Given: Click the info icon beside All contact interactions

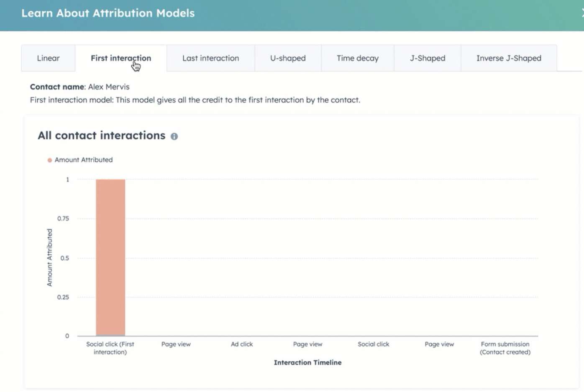Looking at the screenshot, I should tap(174, 136).
